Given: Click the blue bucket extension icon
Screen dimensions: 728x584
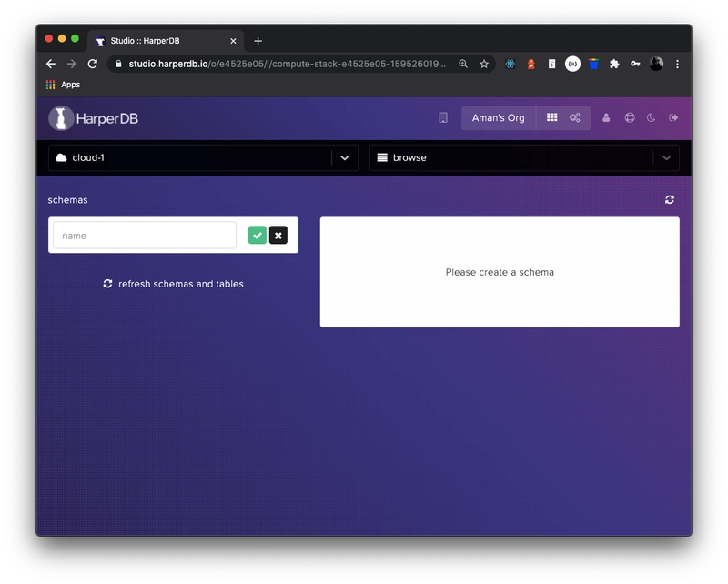Looking at the screenshot, I should pos(593,64).
